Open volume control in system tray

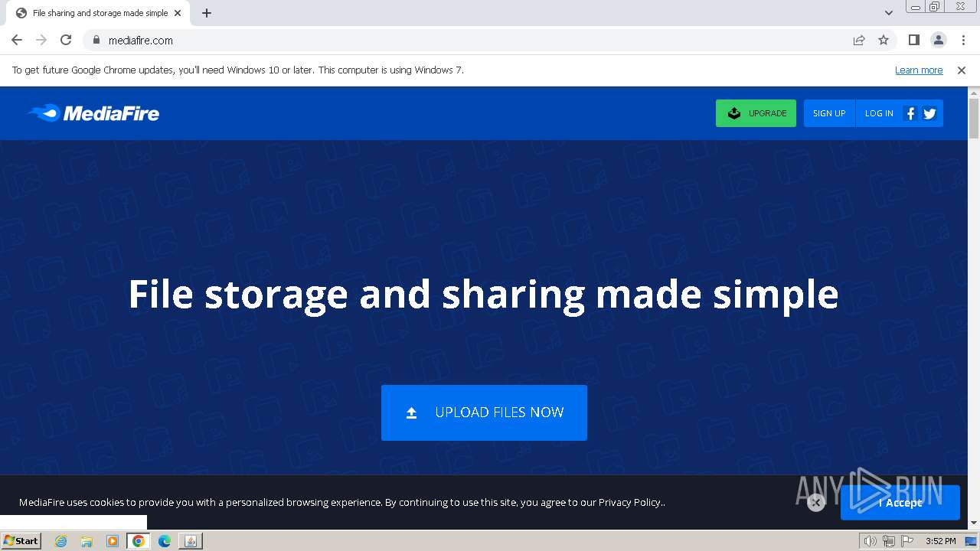tap(871, 541)
